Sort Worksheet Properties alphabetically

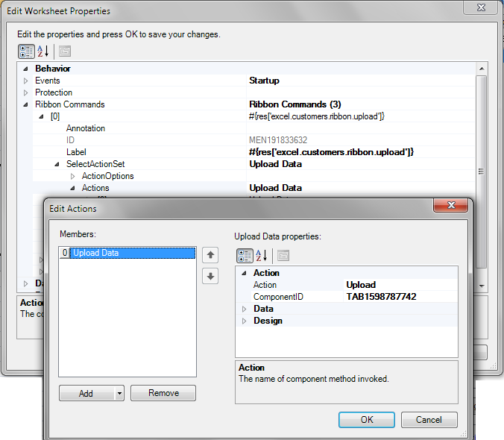point(43,51)
